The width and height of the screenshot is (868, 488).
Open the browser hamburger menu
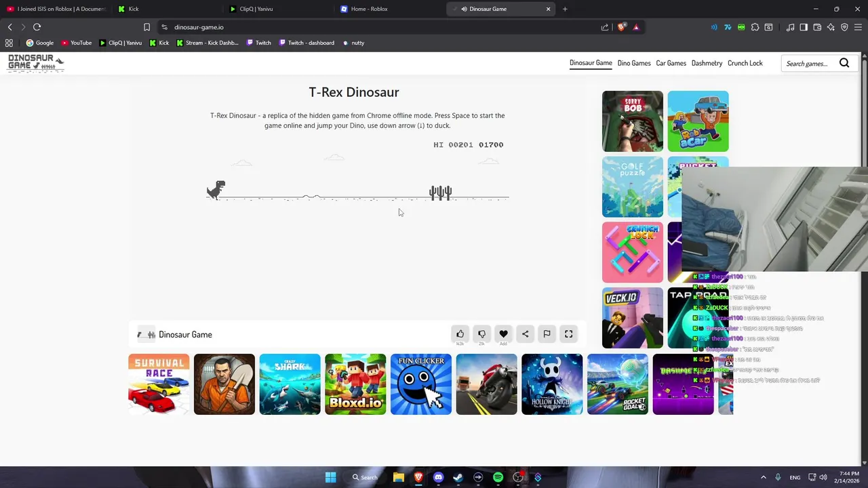coord(859,27)
